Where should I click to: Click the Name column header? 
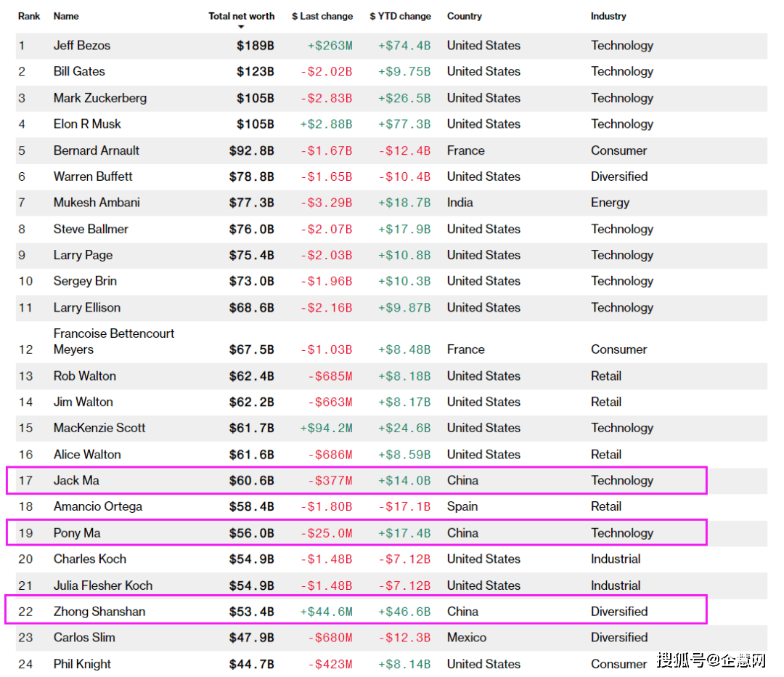pos(66,16)
